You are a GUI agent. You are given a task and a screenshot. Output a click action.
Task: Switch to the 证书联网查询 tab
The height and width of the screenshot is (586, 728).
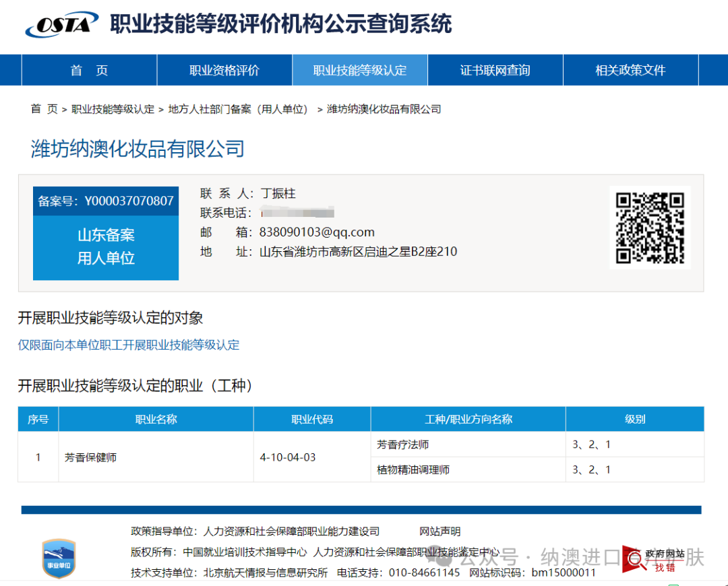494,70
